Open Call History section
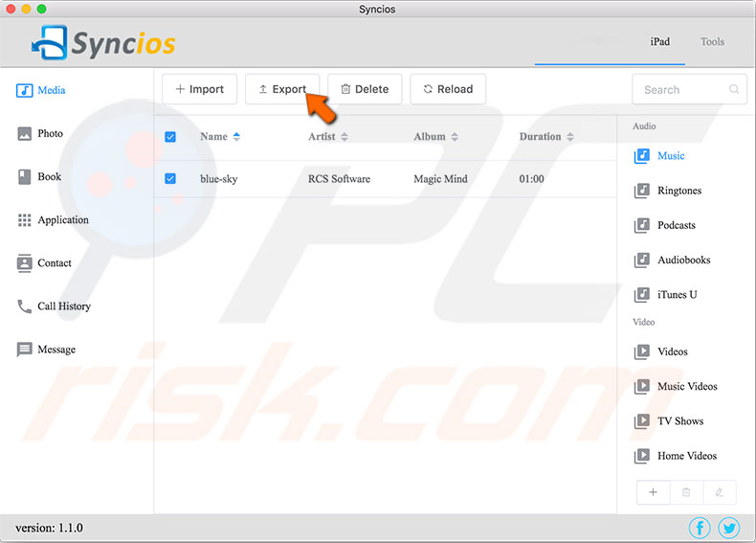The width and height of the screenshot is (756, 543). [54, 306]
